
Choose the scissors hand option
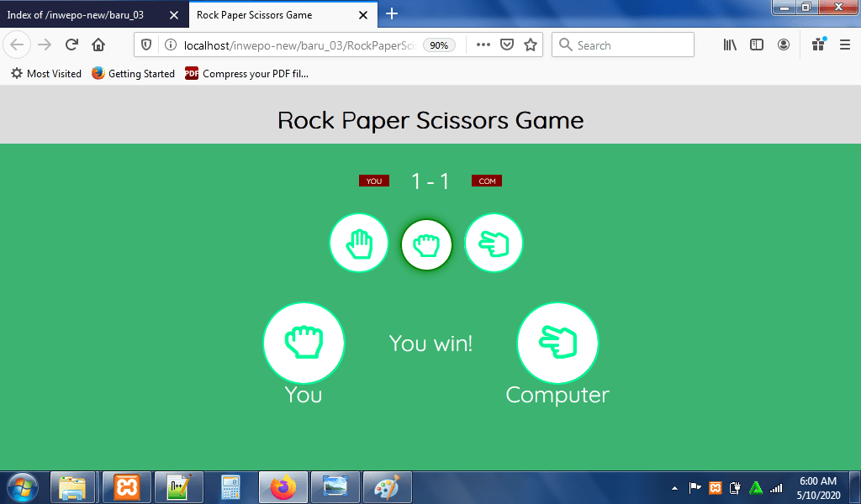pos(493,243)
